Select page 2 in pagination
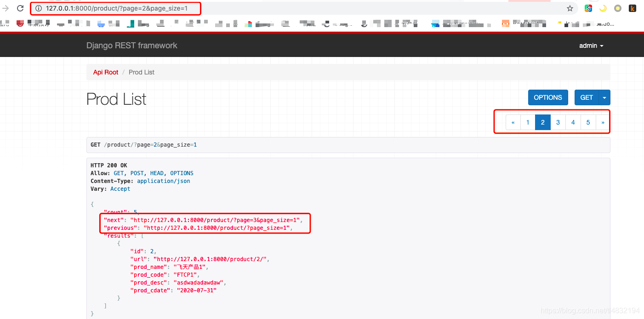Image resolution: width=644 pixels, height=319 pixels. (x=543, y=122)
